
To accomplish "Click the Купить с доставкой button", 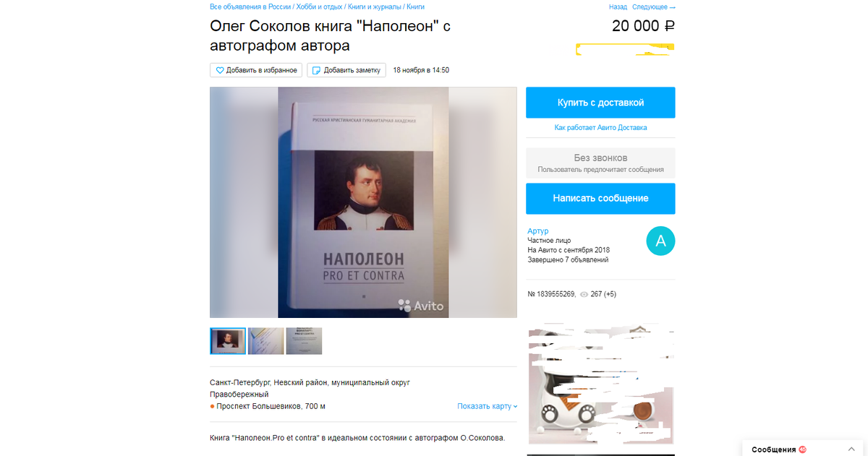I will [600, 103].
